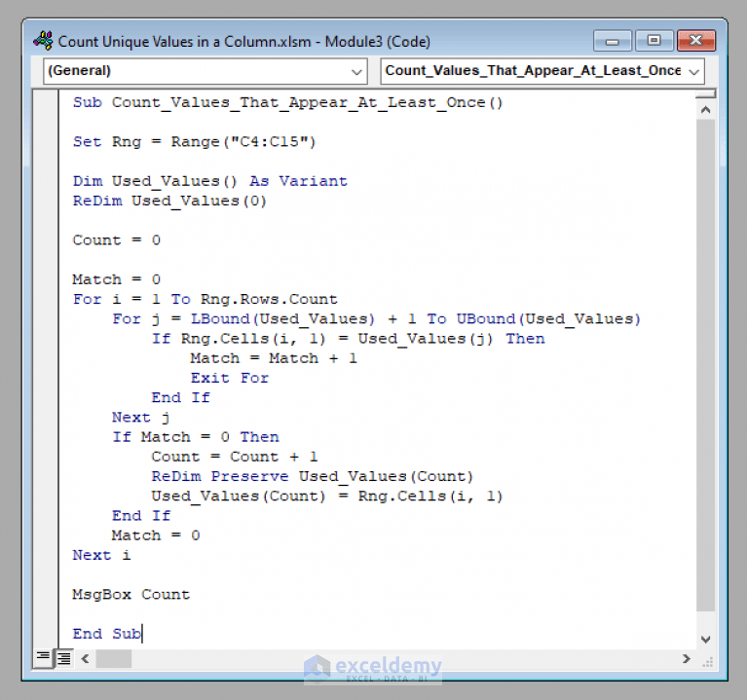This screenshot has height=700, width=747.
Task: Open the (General) object dropdown
Action: tap(205, 71)
